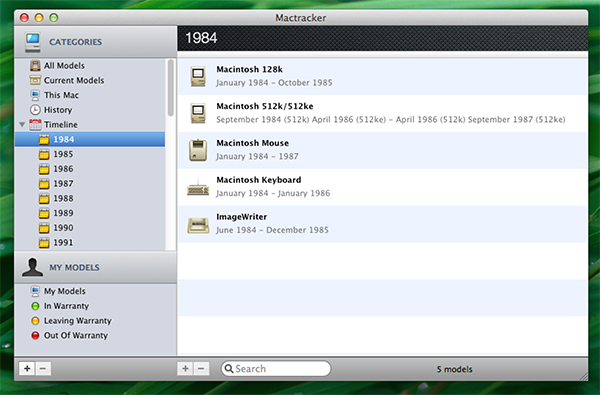Show In Warranty models
The height and width of the screenshot is (395, 600).
[x=95, y=306]
